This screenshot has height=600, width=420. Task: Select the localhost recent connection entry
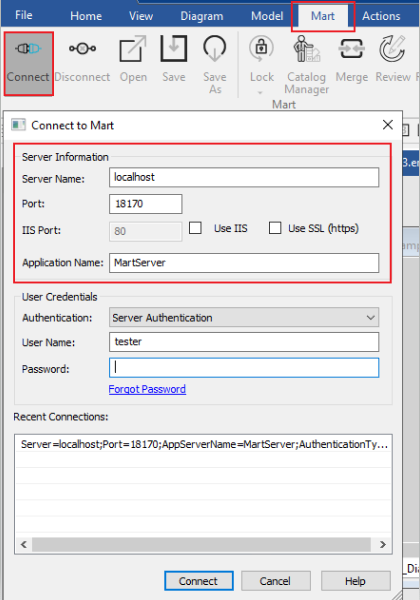(203, 444)
